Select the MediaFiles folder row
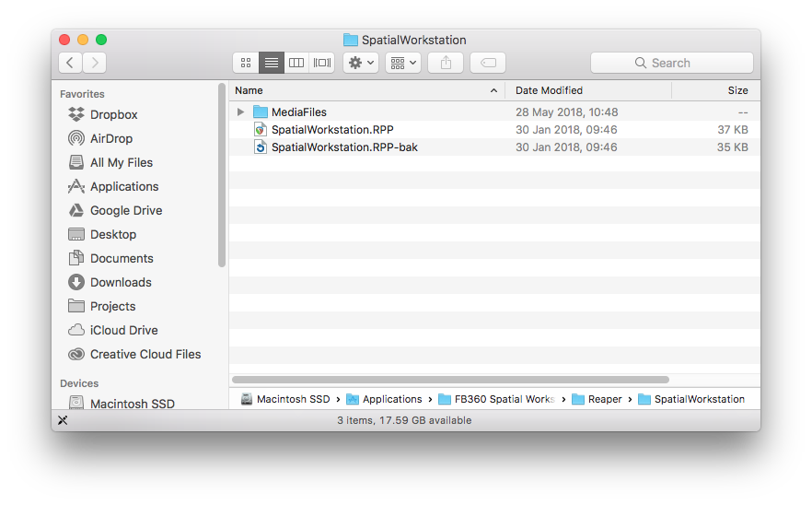Image resolution: width=812 pixels, height=505 pixels. point(494,112)
